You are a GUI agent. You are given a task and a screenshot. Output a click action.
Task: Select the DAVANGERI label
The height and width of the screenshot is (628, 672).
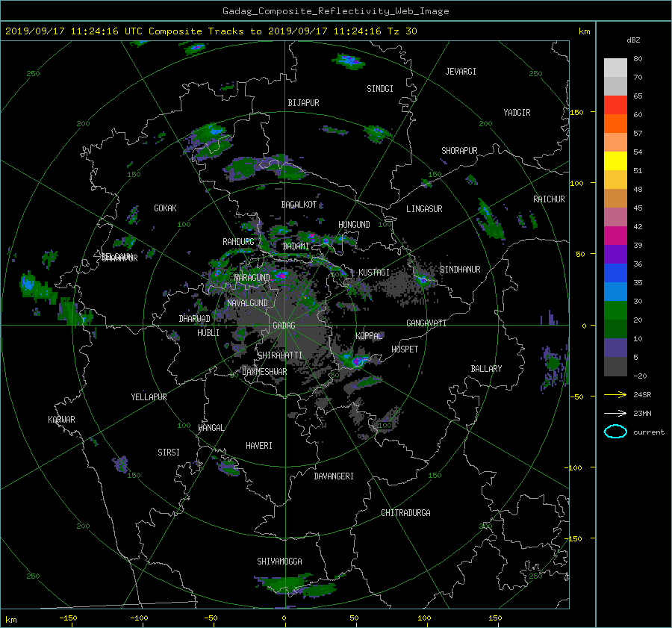tap(334, 476)
